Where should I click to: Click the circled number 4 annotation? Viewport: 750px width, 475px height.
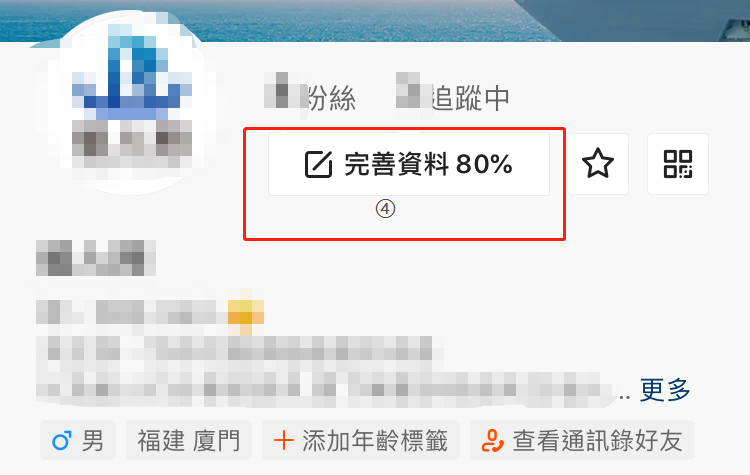[x=385, y=209]
